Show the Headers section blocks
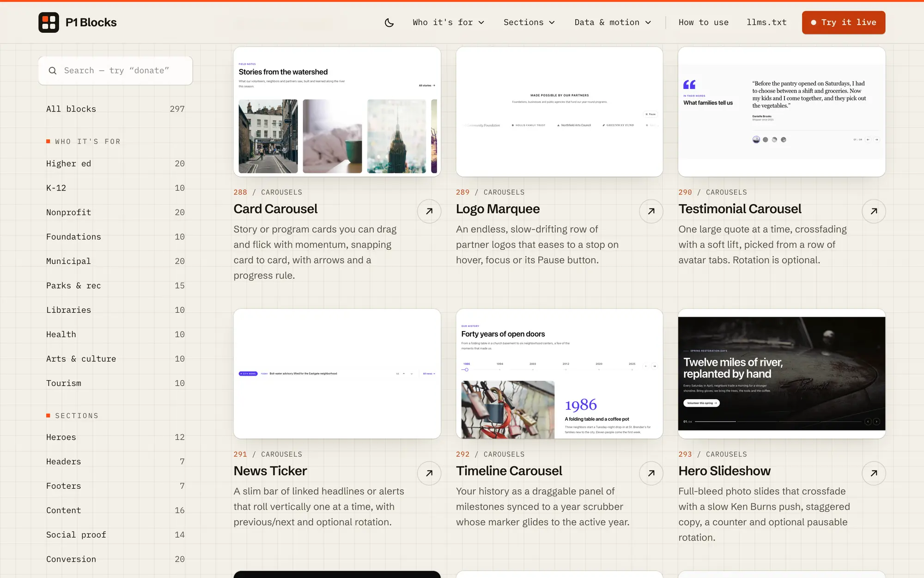This screenshot has height=578, width=924. tap(115, 461)
